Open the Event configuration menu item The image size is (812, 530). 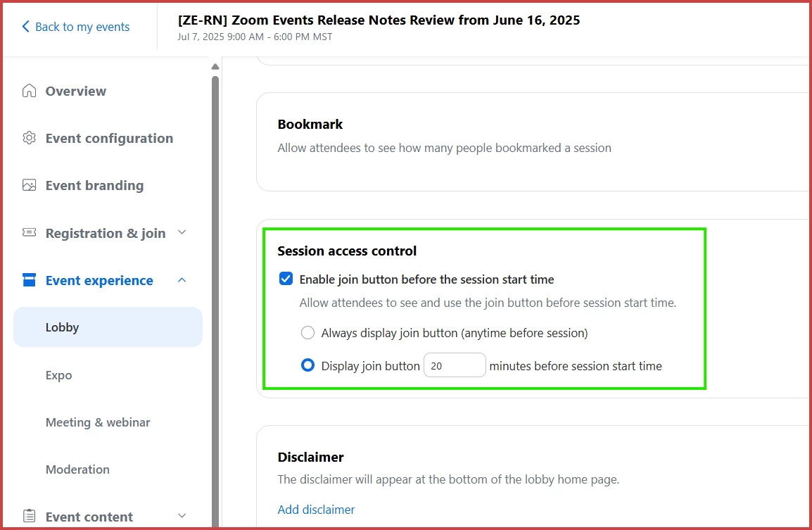(108, 138)
